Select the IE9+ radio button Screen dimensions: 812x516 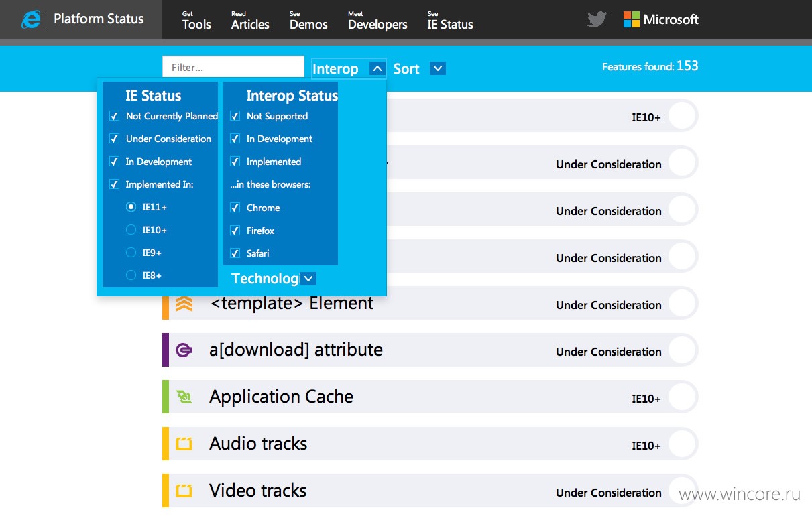pyautogui.click(x=131, y=253)
